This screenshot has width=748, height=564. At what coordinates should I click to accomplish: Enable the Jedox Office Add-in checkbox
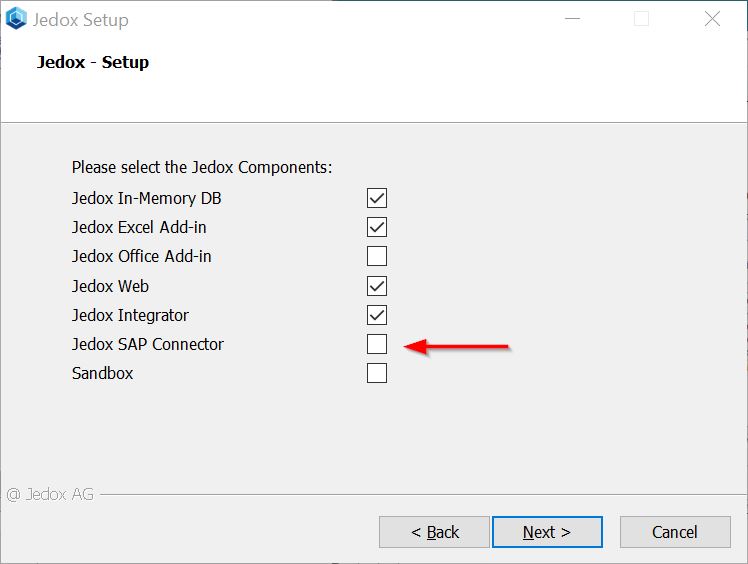click(x=376, y=256)
